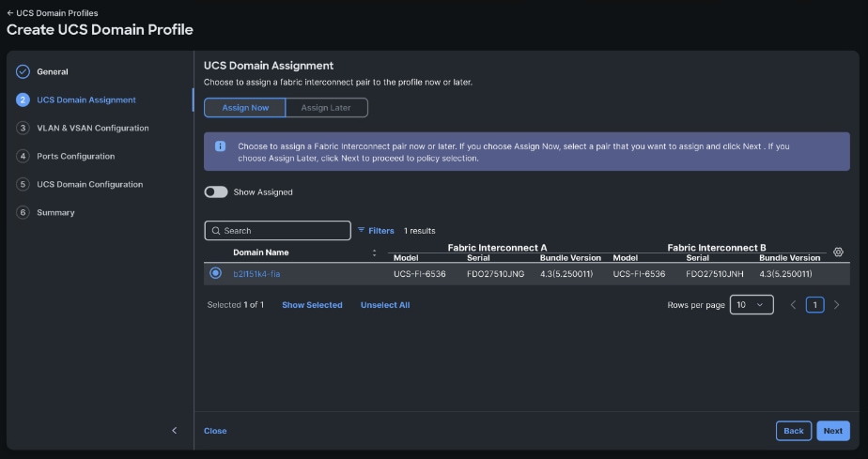Go to previous page arrow

[x=793, y=305]
